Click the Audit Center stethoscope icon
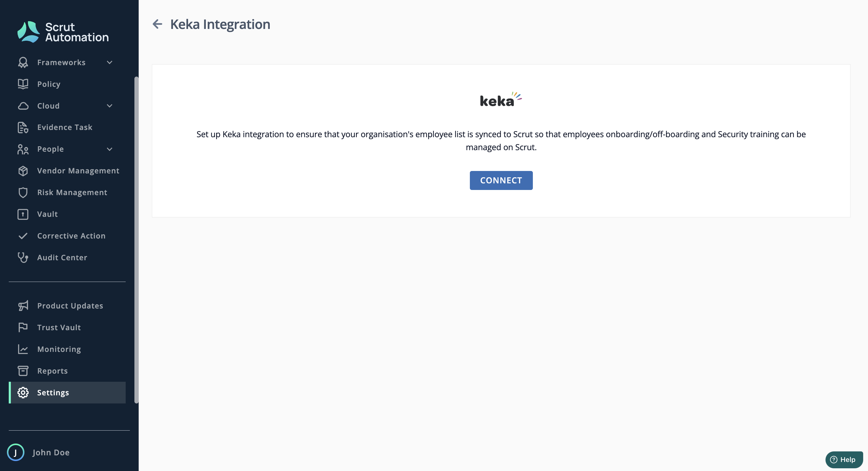This screenshot has width=868, height=471. coord(23,258)
